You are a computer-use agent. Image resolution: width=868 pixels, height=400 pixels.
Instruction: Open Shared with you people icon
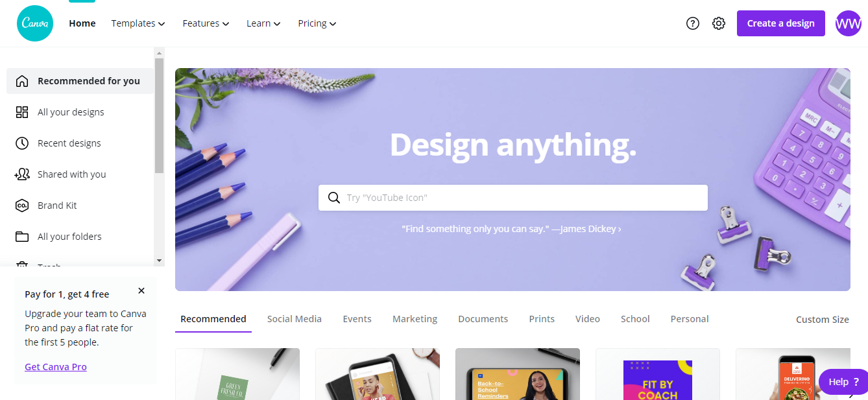click(22, 174)
